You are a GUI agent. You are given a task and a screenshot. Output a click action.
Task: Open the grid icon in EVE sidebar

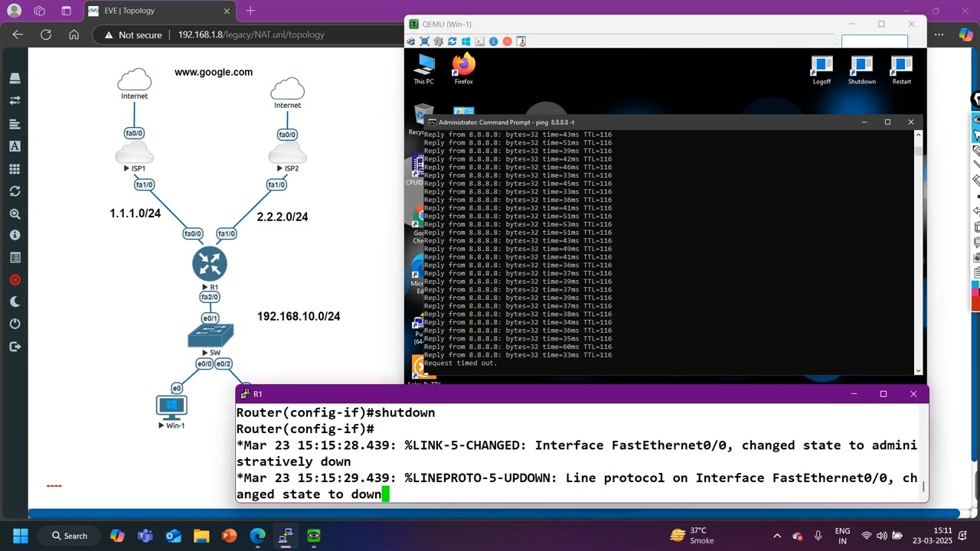click(15, 169)
